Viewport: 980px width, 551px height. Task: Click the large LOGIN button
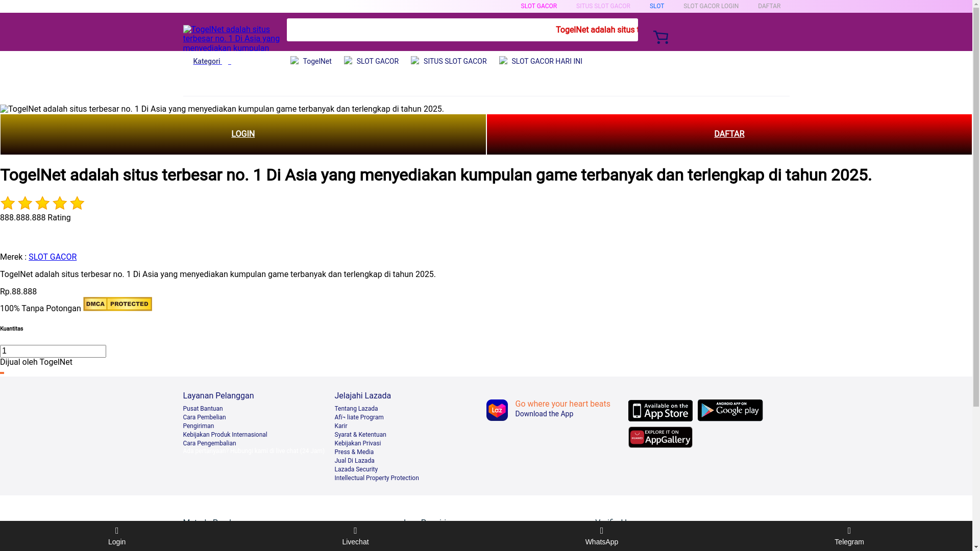[x=243, y=134]
